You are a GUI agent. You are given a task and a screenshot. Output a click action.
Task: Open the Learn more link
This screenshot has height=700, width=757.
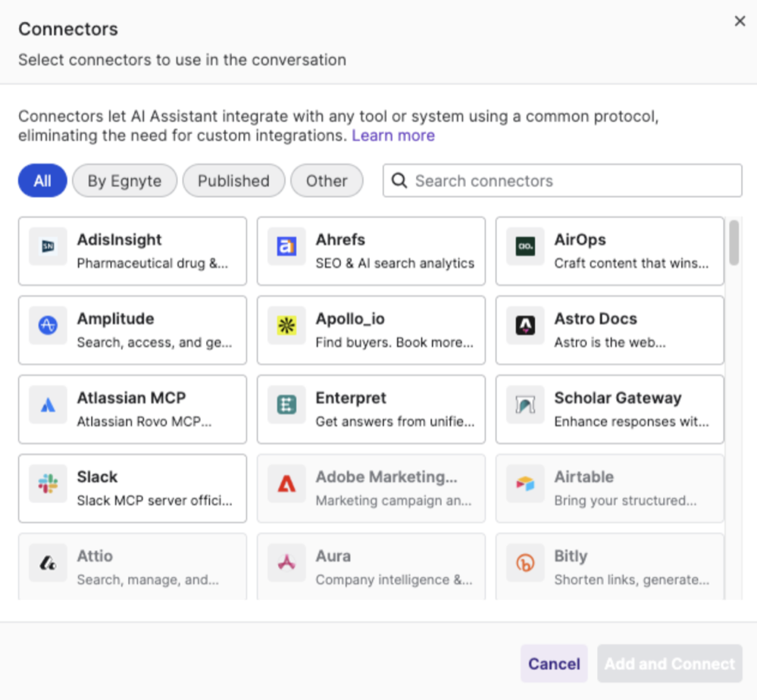coord(393,136)
